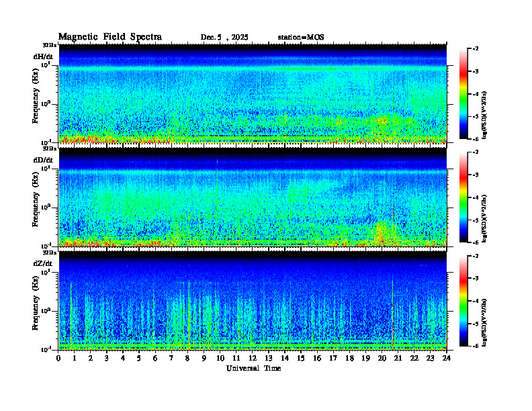Click hour label "12" on the time axis
The image size is (532, 411).
(x=253, y=358)
